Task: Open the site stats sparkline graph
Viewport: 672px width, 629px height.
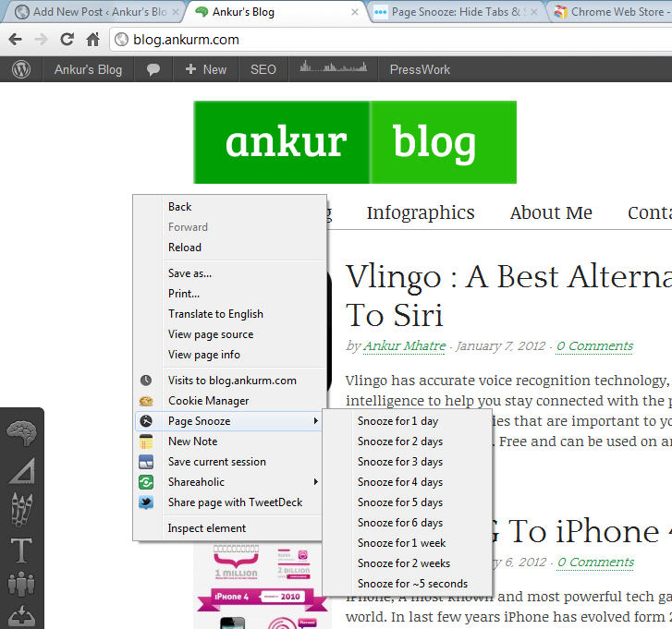Action: click(333, 67)
